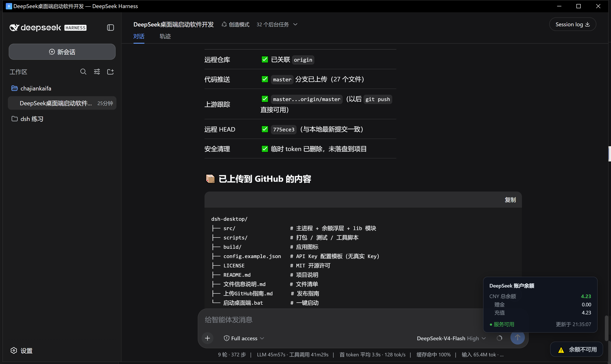Add a new workspace folder icon
Viewport: 611px width, 364px height.
tap(111, 72)
